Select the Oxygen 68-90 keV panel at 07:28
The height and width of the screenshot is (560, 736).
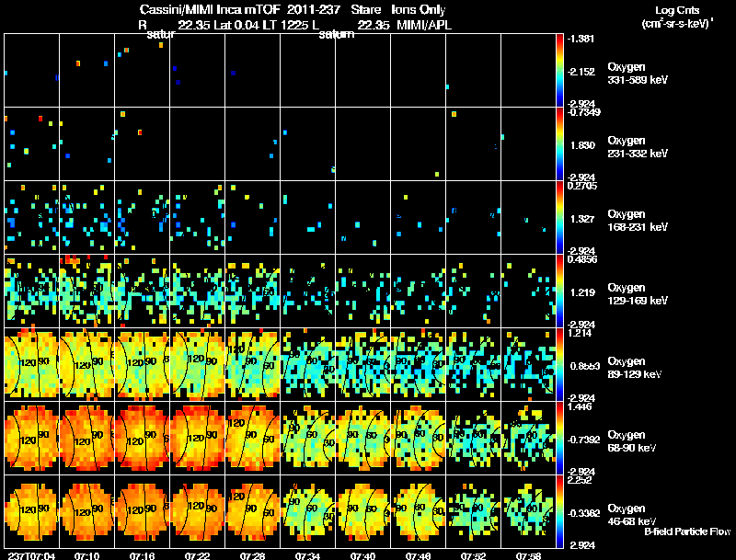coord(252,438)
